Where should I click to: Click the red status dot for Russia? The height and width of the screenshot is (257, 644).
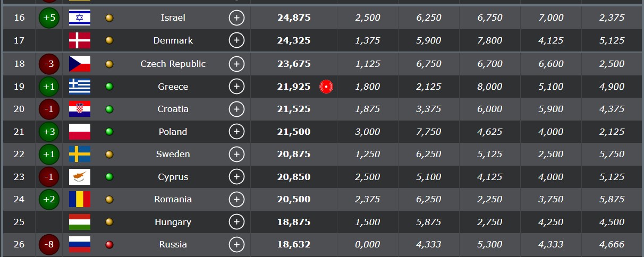(109, 244)
